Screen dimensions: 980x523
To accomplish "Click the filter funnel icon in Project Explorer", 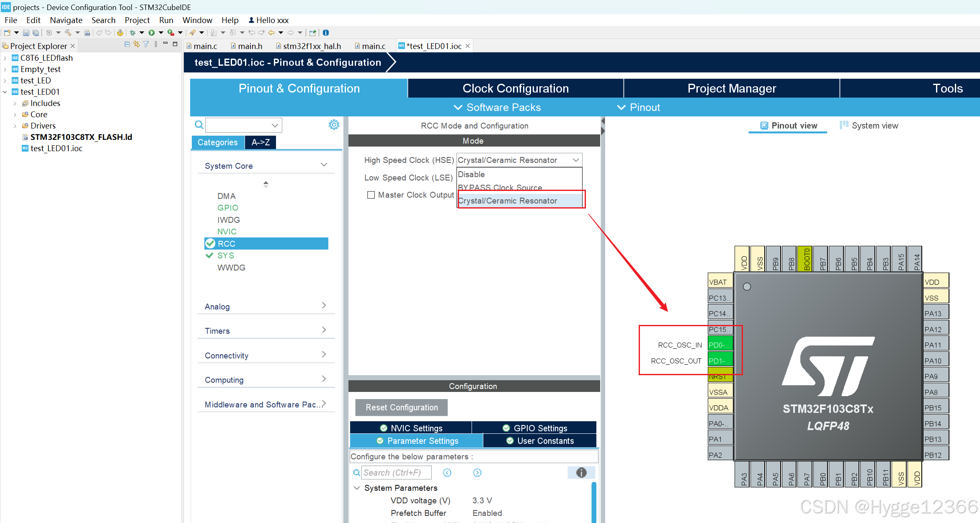I will coord(146,44).
